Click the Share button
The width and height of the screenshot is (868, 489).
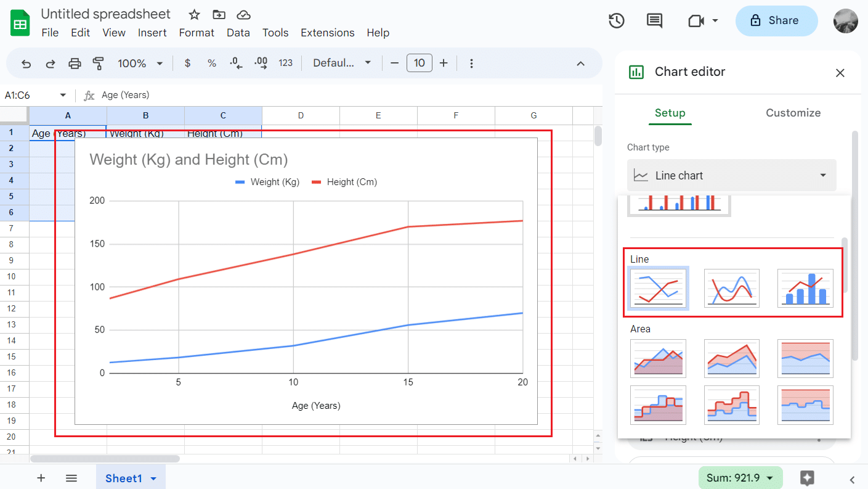(x=776, y=21)
